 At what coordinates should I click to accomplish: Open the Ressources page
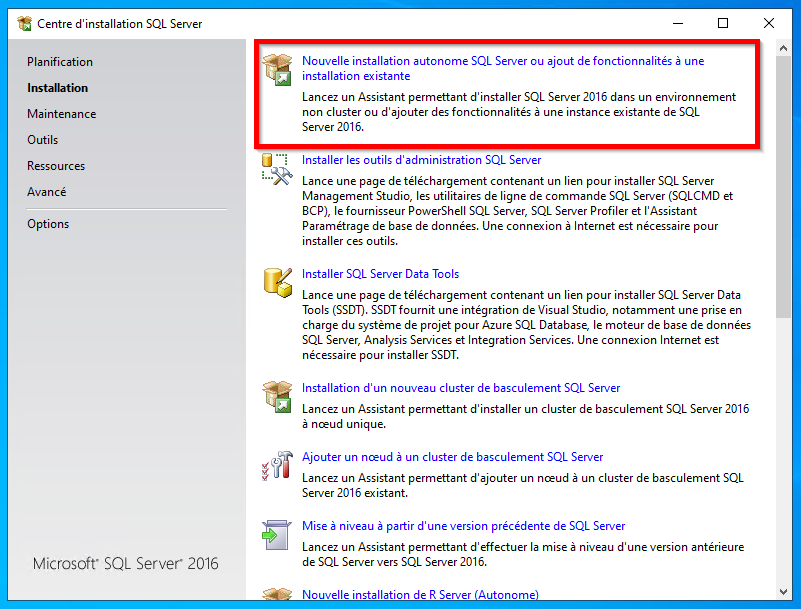click(56, 166)
